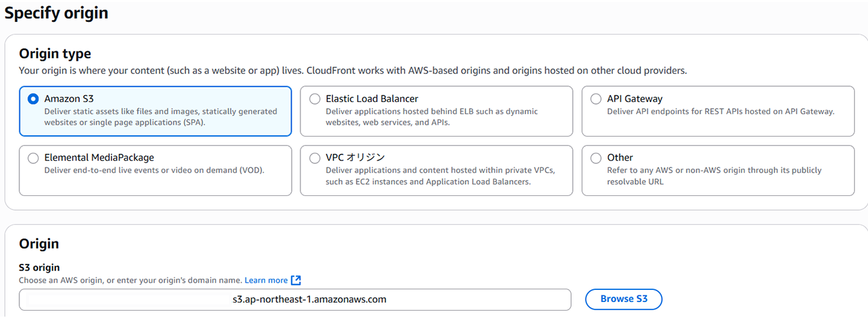
Task: Click the Elastic Load Balancer card title
Action: point(372,99)
